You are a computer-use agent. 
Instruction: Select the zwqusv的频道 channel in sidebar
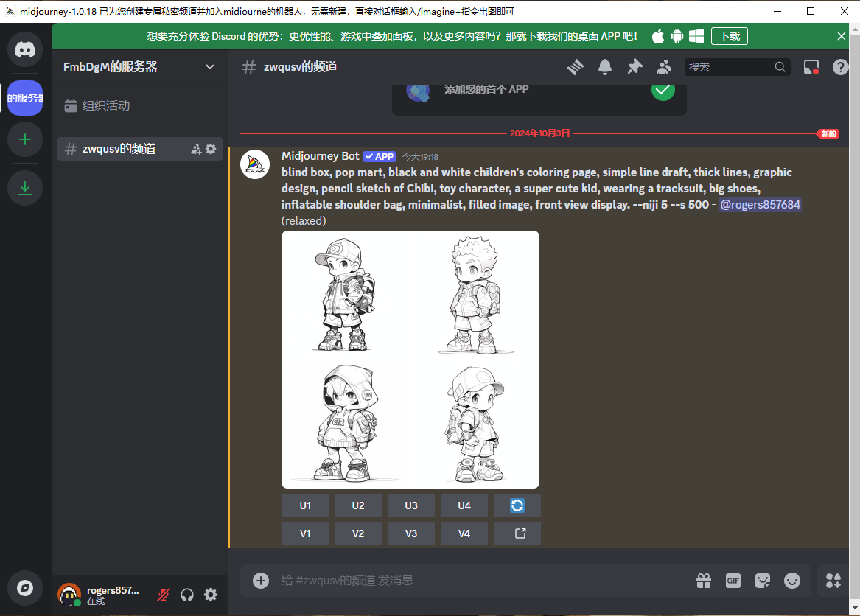[x=140, y=149]
